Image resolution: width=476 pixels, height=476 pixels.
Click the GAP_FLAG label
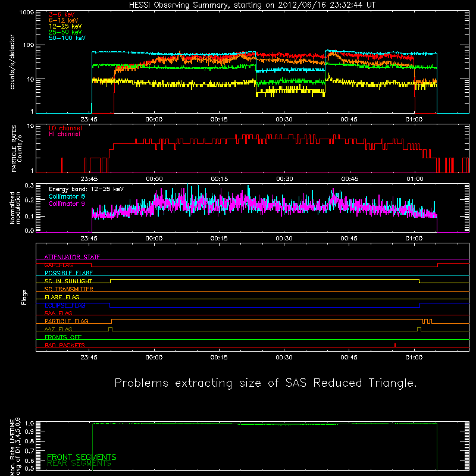[x=58, y=265]
